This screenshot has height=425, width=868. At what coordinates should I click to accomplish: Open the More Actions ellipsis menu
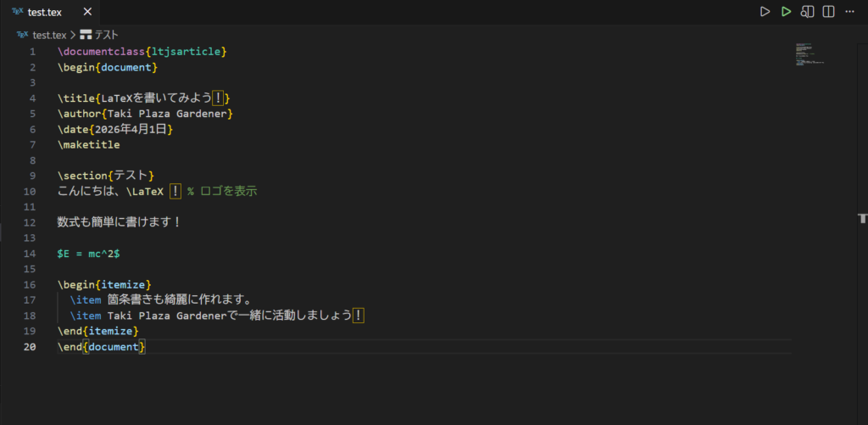[x=850, y=12]
